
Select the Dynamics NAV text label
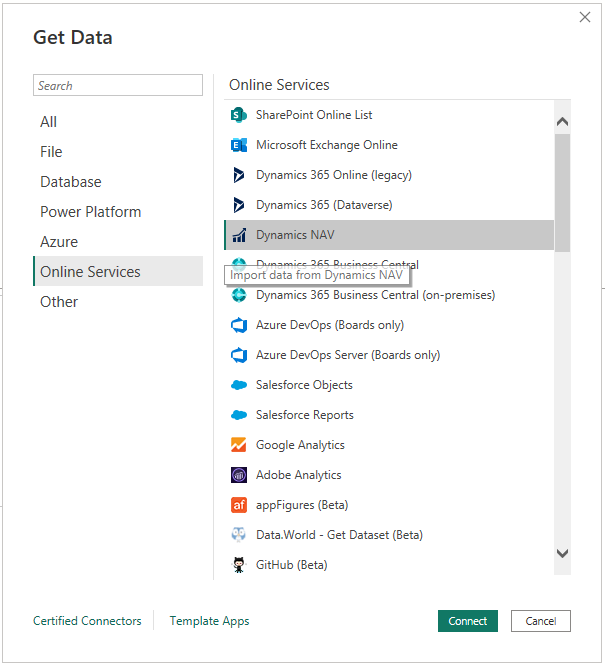(x=295, y=235)
